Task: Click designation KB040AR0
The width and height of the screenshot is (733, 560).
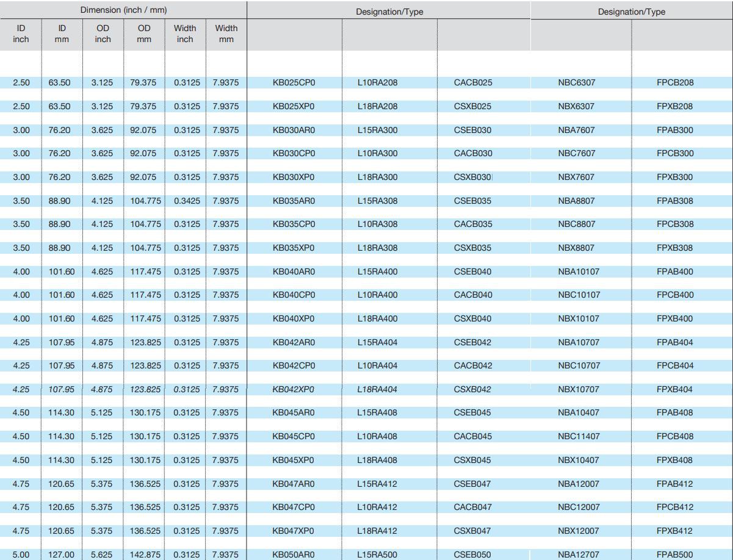Action: click(294, 271)
